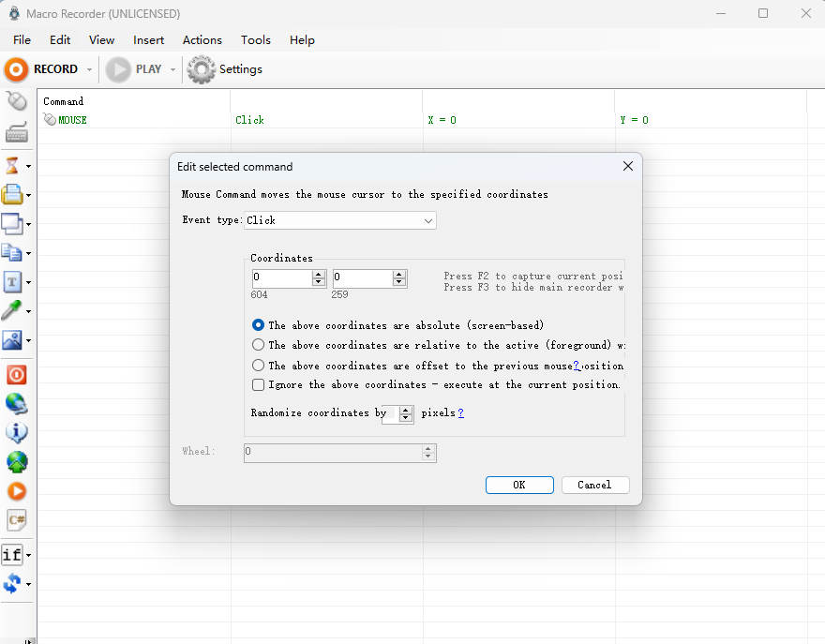Screen dimensions: 825x644
Task: Expand the RECORD button dropdown arrow
Action: pos(89,69)
